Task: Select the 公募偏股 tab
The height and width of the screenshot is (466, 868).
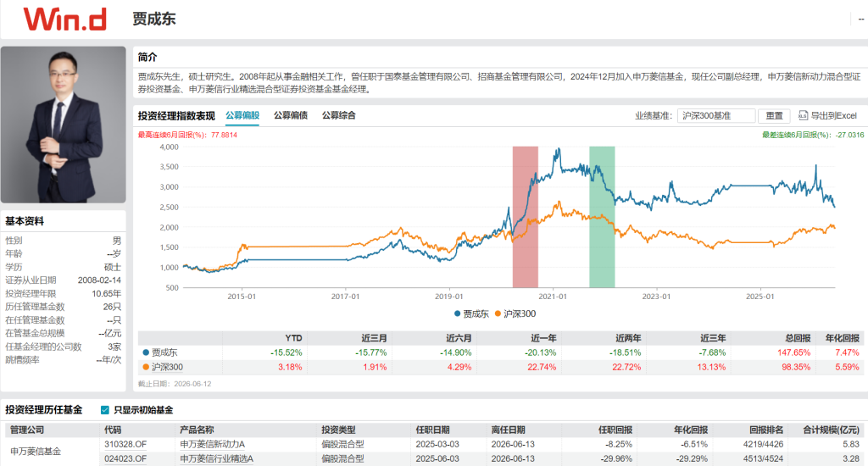Action: coord(242,115)
